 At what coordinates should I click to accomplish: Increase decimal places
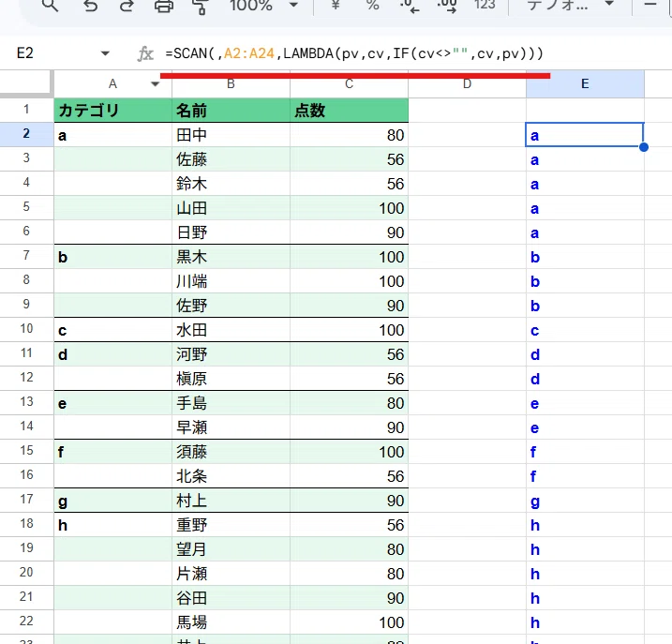tap(446, 6)
